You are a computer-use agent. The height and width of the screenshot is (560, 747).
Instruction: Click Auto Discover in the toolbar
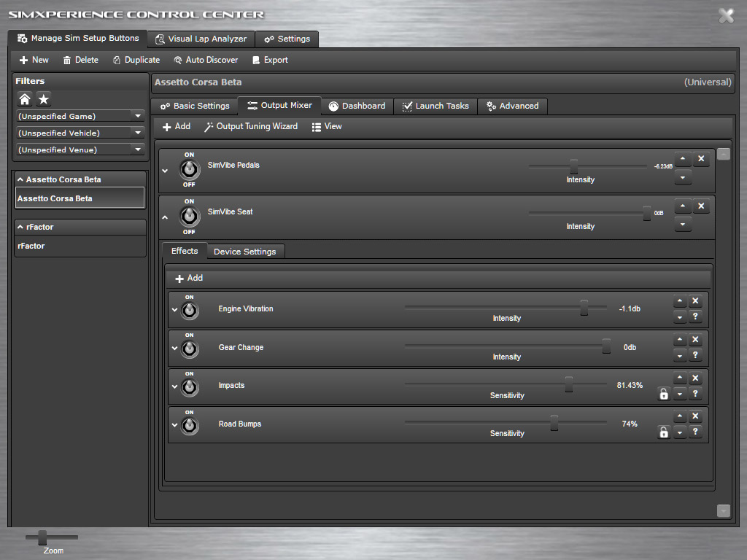(x=206, y=60)
